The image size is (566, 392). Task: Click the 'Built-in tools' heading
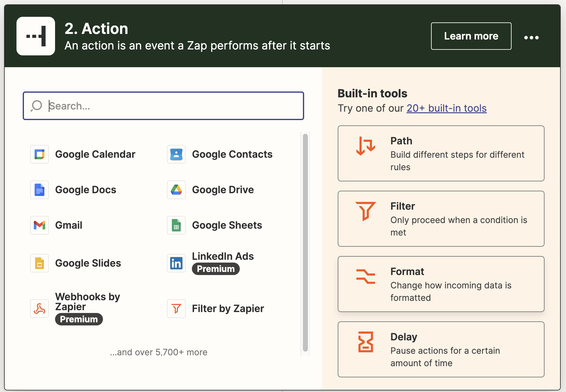(x=372, y=93)
